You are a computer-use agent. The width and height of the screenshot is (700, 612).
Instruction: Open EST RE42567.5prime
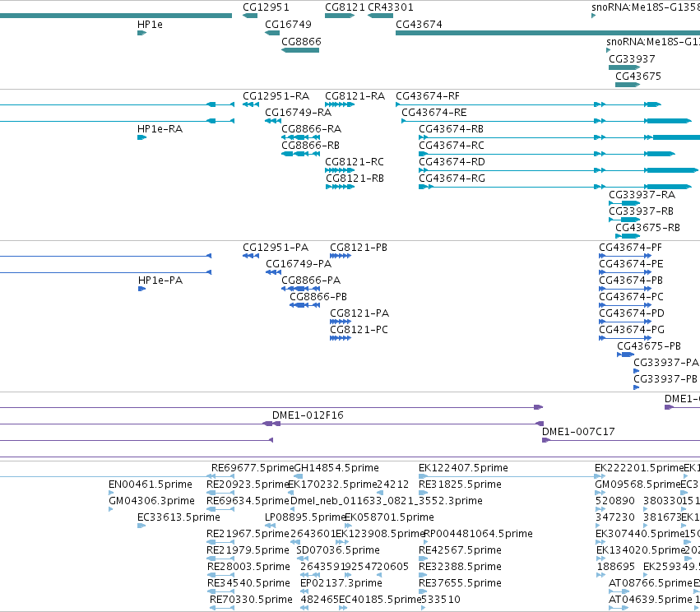460,550
